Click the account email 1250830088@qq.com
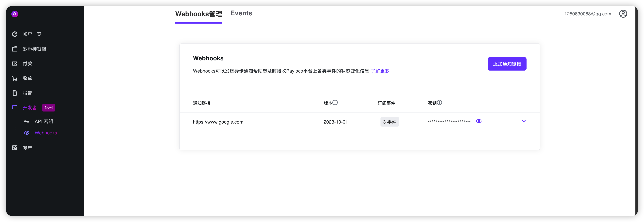Viewport: 644px width, 222px height. click(x=588, y=14)
